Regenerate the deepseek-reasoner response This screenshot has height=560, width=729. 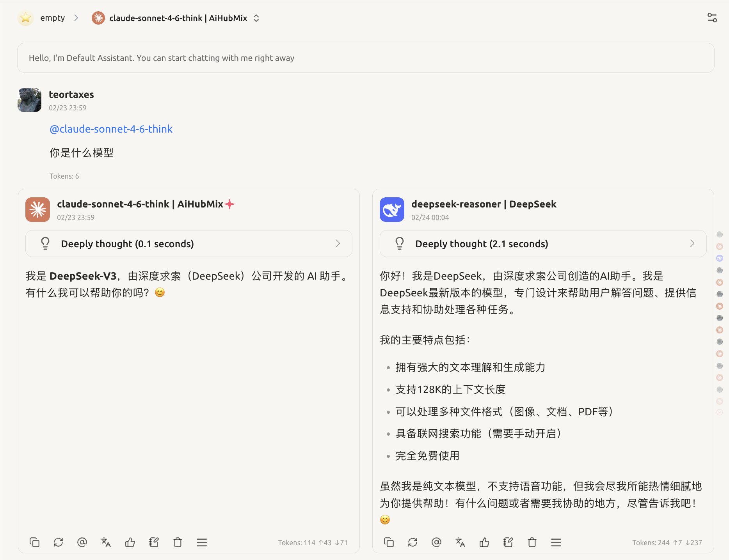point(413,542)
